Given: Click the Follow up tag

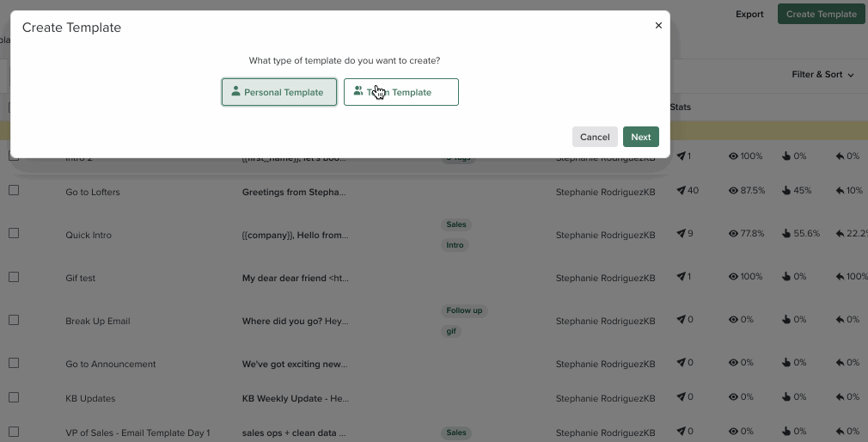Looking at the screenshot, I should point(464,310).
